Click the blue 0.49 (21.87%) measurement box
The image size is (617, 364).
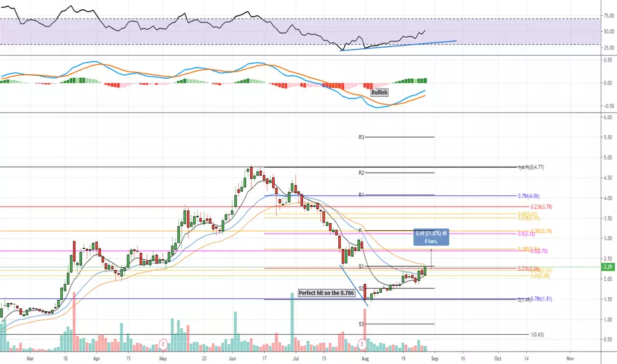[431, 238]
